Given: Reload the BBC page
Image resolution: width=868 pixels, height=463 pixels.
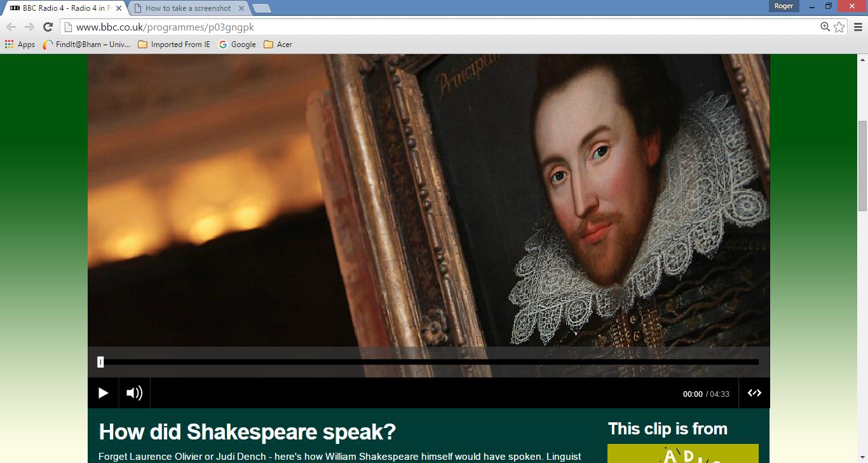Looking at the screenshot, I should [48, 27].
